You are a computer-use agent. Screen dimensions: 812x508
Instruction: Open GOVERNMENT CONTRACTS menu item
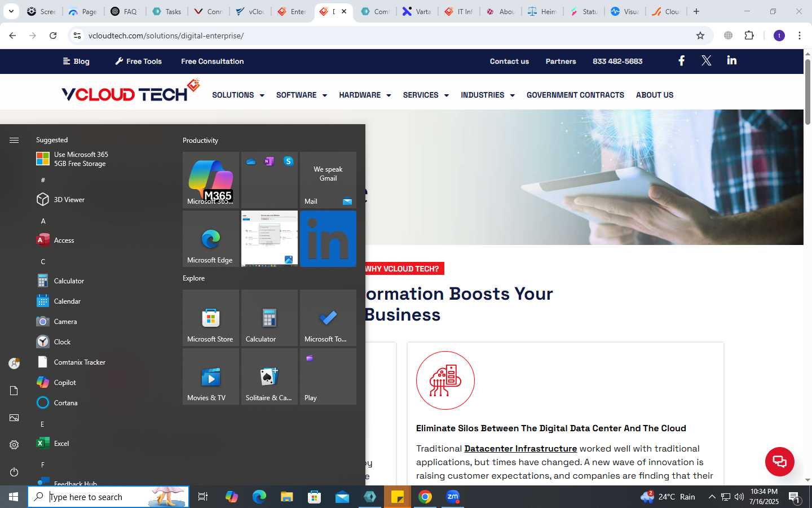pos(575,95)
